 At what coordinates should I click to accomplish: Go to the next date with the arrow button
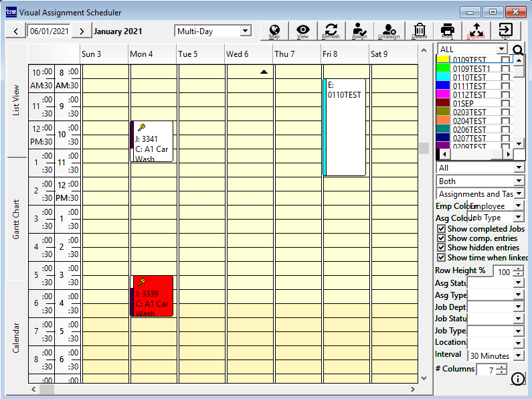point(82,31)
